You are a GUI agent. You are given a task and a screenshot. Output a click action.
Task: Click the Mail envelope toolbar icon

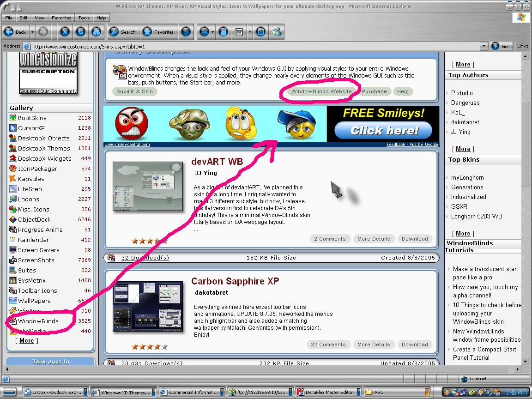click(204, 32)
